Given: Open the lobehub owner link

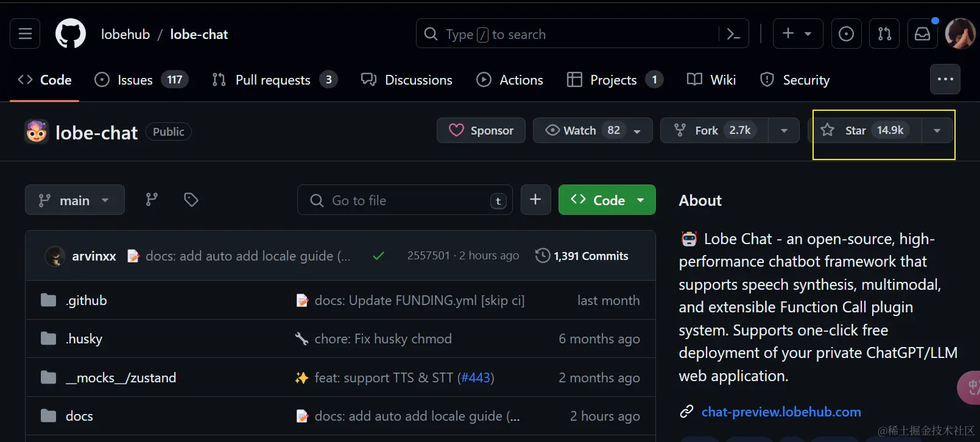Looking at the screenshot, I should 125,34.
